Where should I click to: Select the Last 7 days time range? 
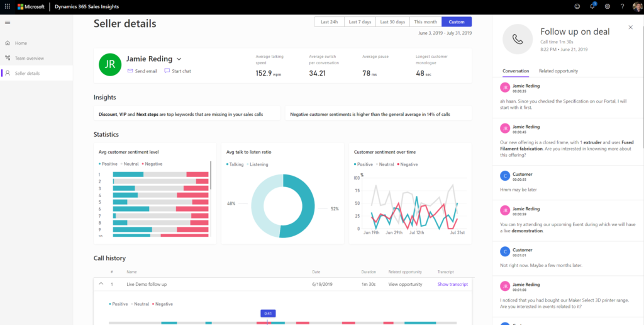360,22
